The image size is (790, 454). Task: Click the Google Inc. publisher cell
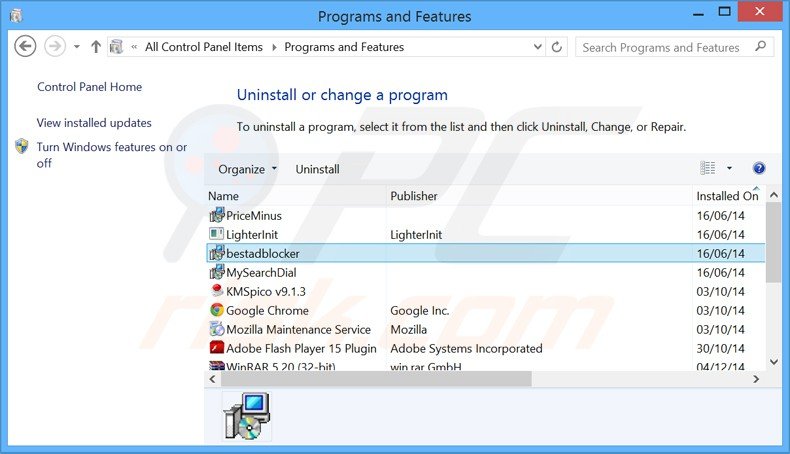click(x=419, y=311)
